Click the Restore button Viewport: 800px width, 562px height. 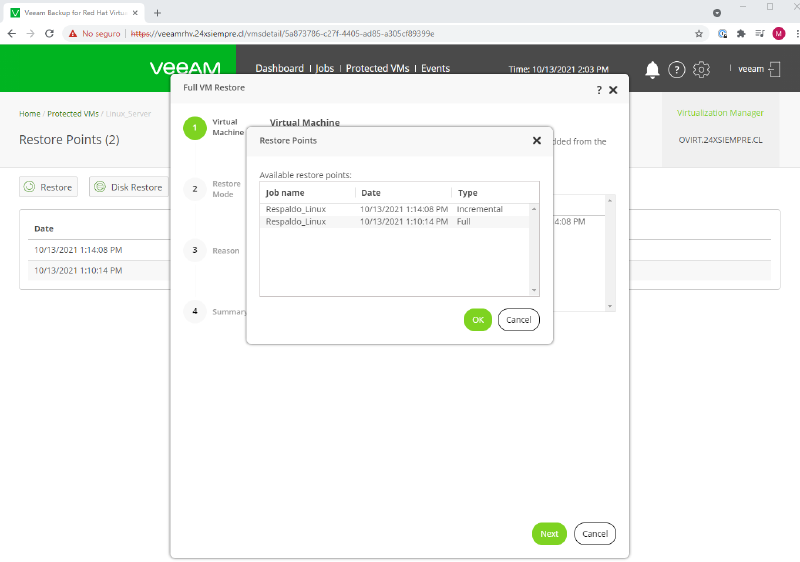48,187
